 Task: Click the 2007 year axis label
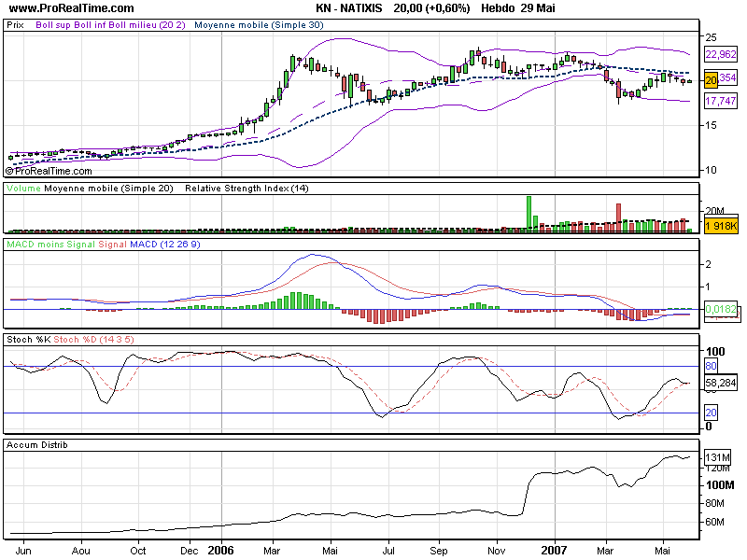tap(554, 551)
